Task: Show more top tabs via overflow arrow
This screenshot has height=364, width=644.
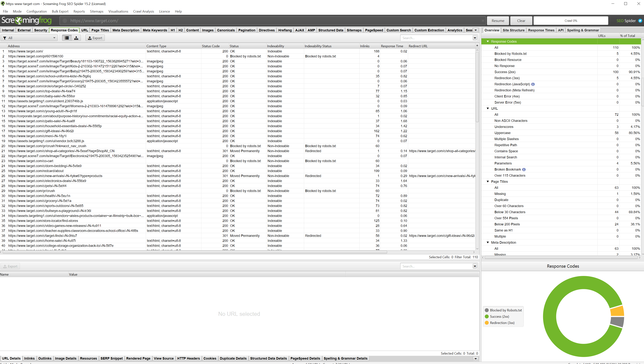Action: pos(475,30)
